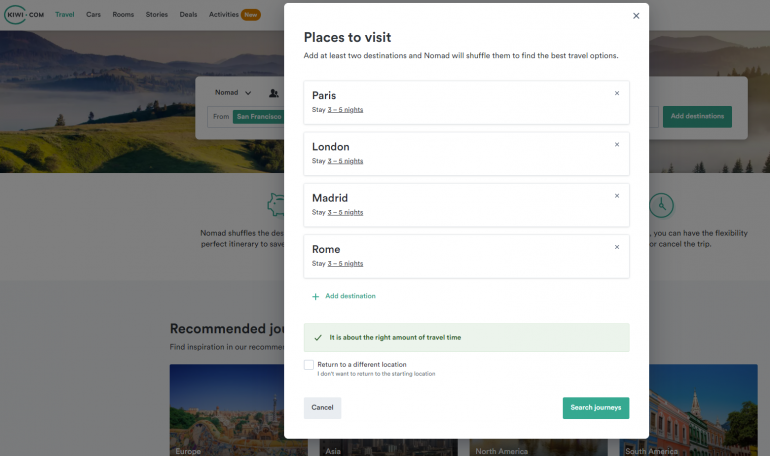
Task: Remove the Paris destination
Action: 617,93
